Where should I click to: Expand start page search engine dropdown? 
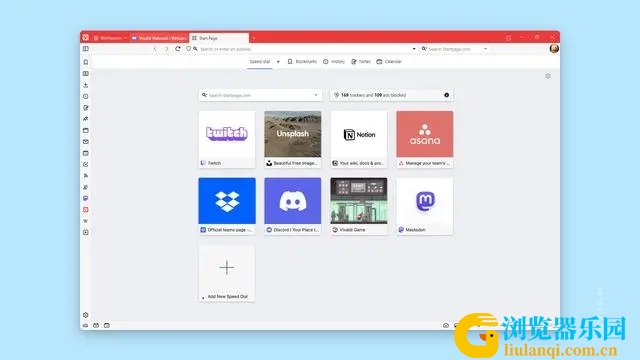[316, 95]
